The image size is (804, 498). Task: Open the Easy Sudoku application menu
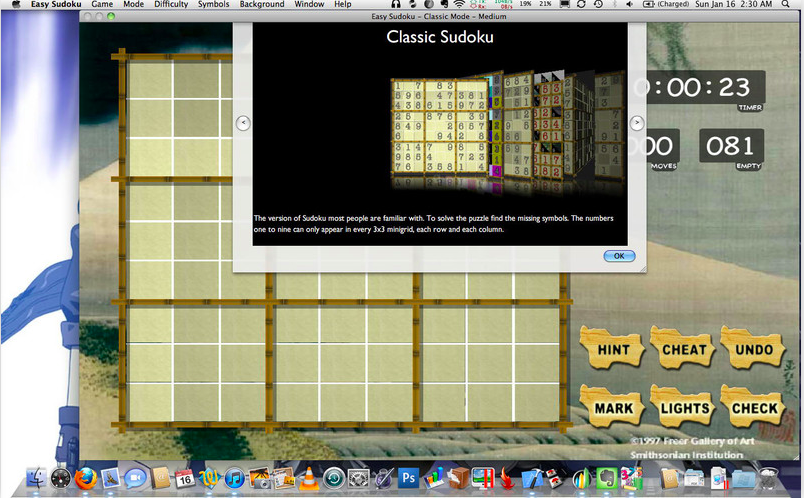pyautogui.click(x=56, y=4)
